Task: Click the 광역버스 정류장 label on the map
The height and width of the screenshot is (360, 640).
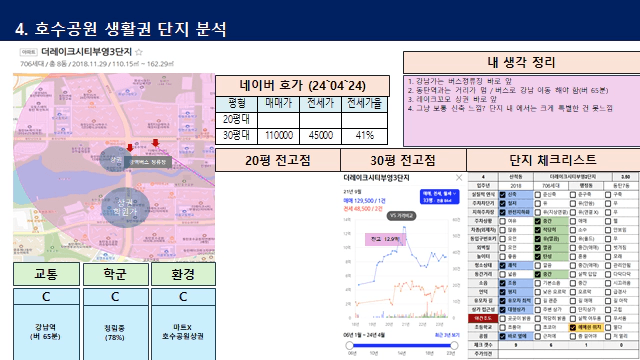Action: click(x=148, y=162)
